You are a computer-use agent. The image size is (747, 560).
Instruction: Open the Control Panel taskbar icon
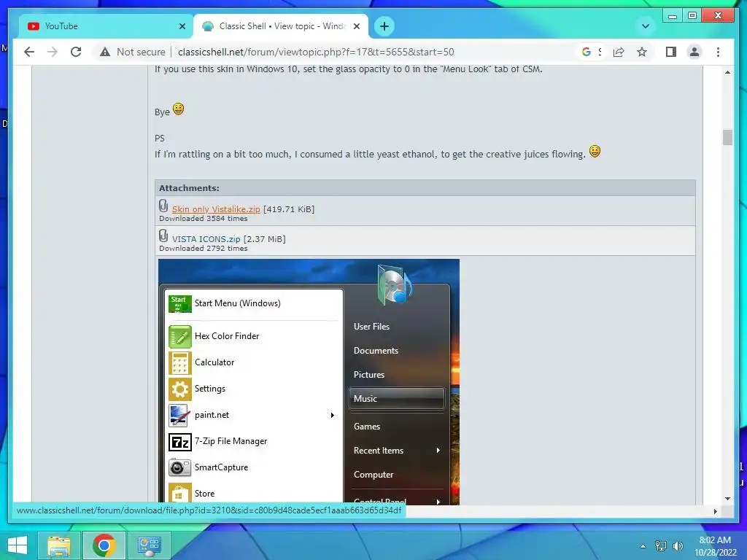[149, 545]
